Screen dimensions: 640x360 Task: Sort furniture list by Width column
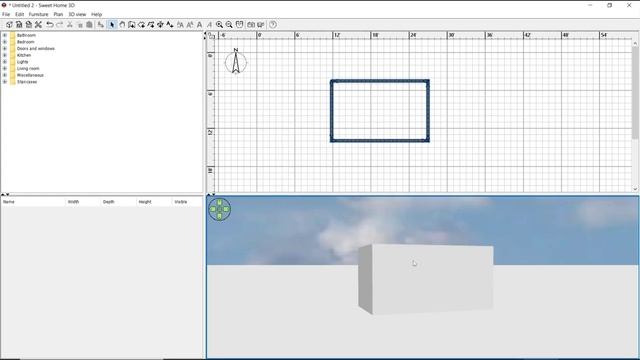click(x=83, y=202)
